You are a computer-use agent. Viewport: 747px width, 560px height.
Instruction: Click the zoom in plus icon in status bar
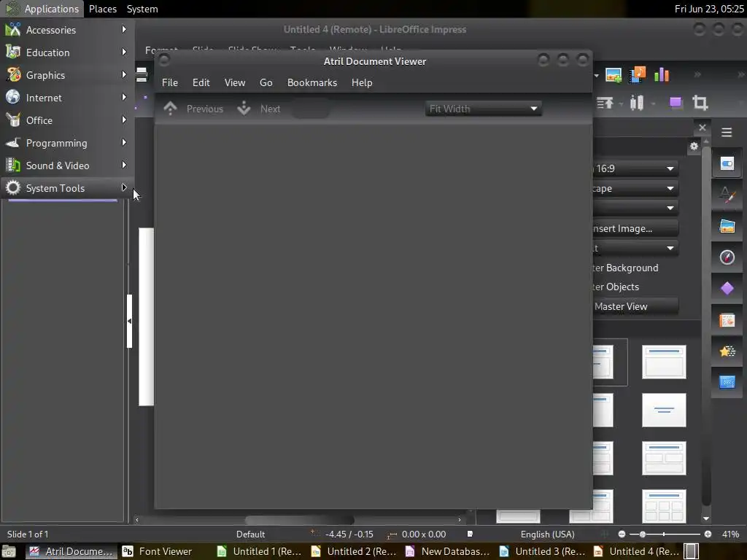708,534
